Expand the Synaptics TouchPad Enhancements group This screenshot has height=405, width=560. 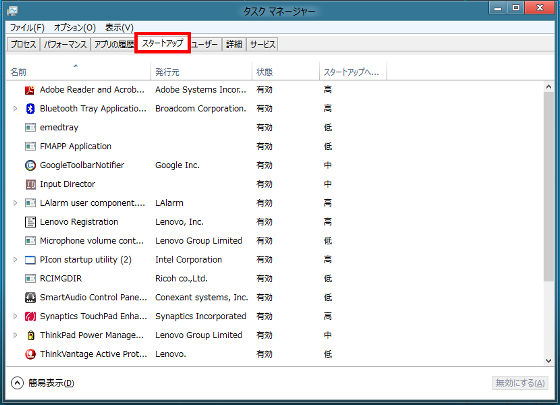pyautogui.click(x=15, y=316)
